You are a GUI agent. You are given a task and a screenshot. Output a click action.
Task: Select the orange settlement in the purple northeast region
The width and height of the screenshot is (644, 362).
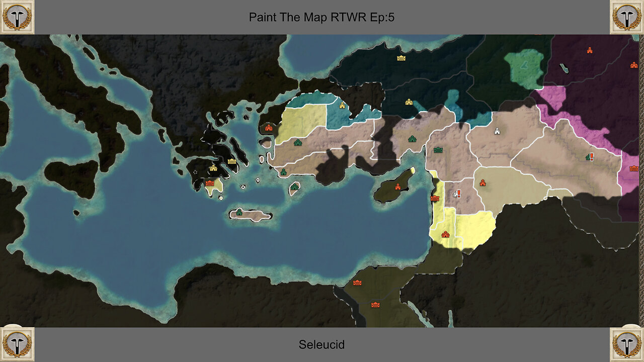click(x=589, y=50)
